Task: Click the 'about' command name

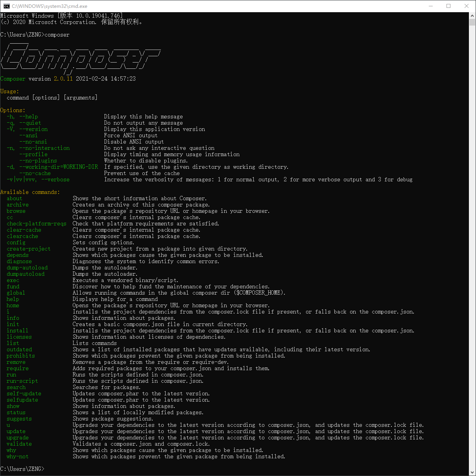Action: click(15, 198)
